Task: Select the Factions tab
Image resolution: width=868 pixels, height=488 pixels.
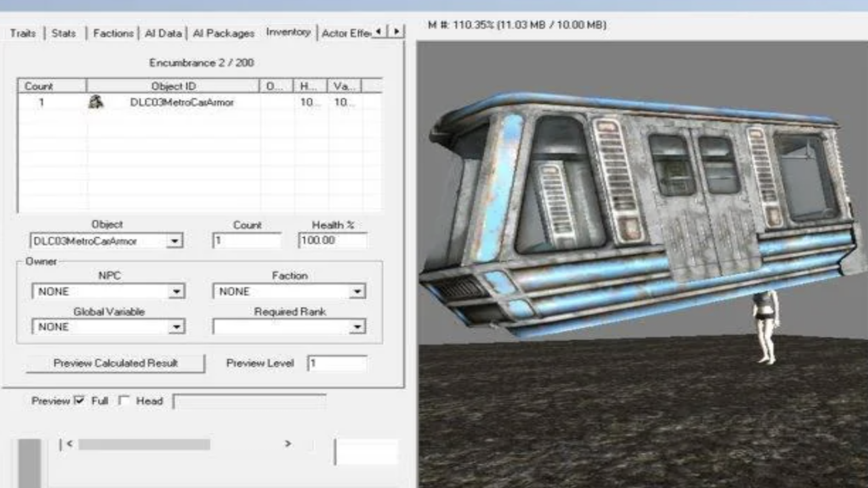Action: 113,33
